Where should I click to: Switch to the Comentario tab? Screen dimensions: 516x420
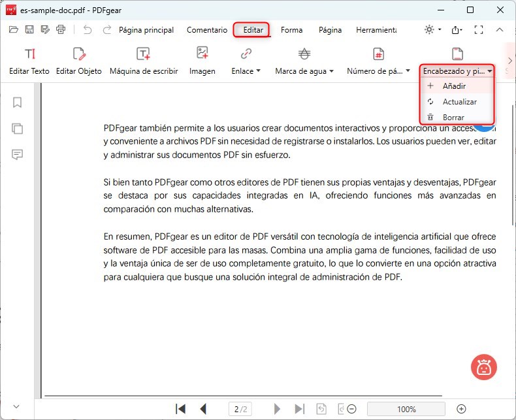click(207, 30)
